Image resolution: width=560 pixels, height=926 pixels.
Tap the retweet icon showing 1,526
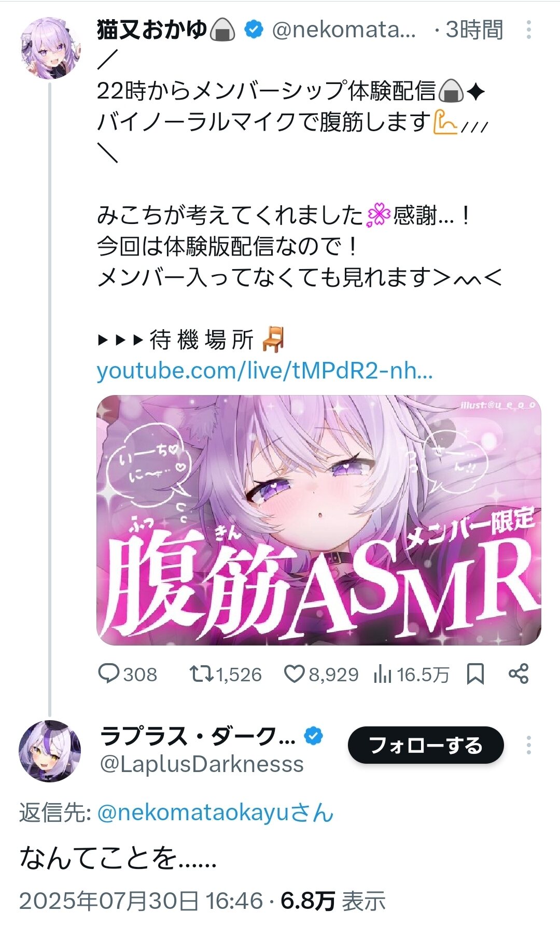pyautogui.click(x=201, y=674)
